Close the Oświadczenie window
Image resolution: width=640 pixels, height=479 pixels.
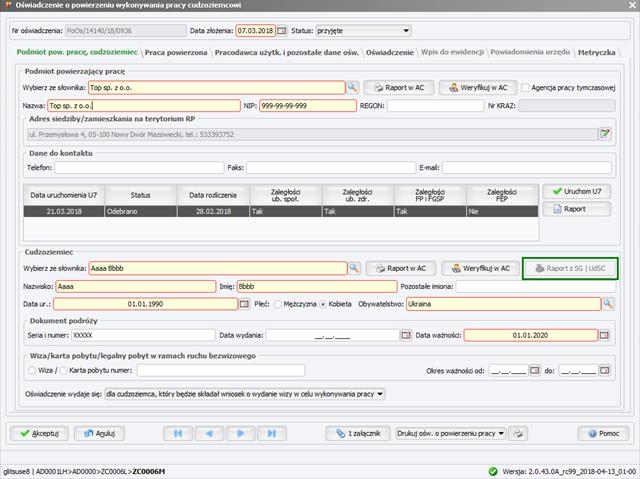pos(632,5)
